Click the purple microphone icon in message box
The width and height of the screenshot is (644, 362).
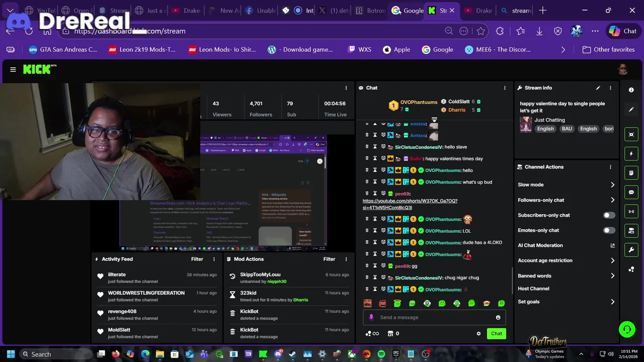point(371,317)
